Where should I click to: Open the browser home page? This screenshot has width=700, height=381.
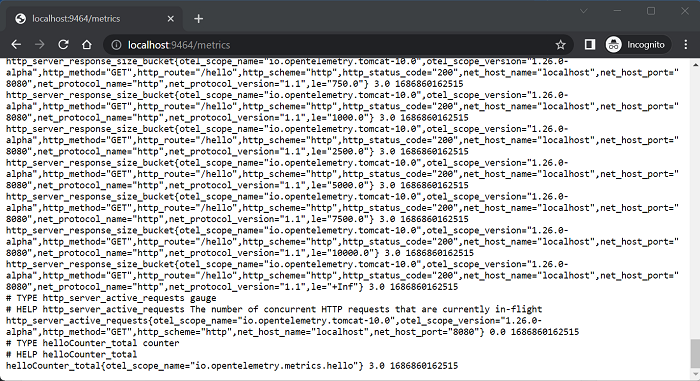[87, 45]
